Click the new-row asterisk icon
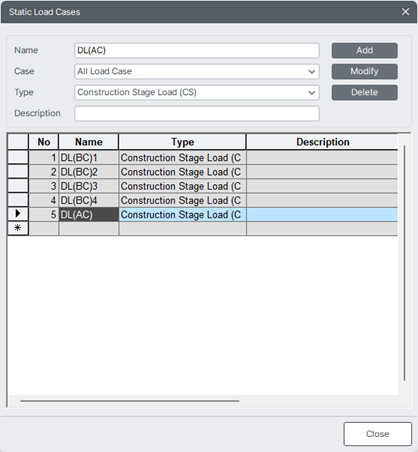Viewport: 418px width, 452px height. (x=18, y=228)
